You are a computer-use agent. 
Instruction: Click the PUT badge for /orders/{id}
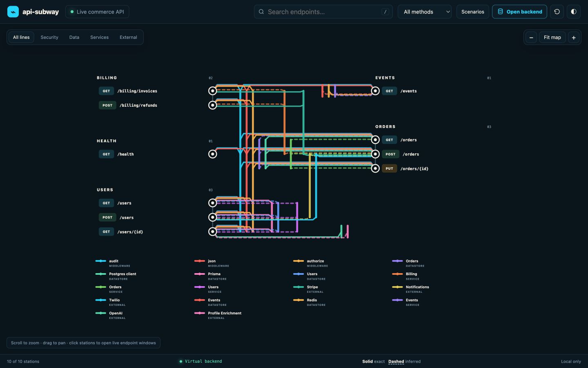(389, 168)
